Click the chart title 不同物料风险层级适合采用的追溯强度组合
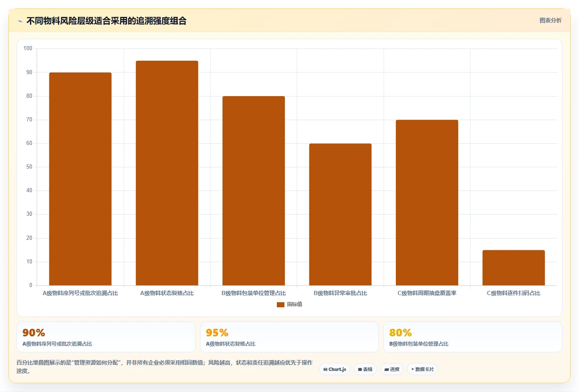579x392 pixels. pos(106,21)
